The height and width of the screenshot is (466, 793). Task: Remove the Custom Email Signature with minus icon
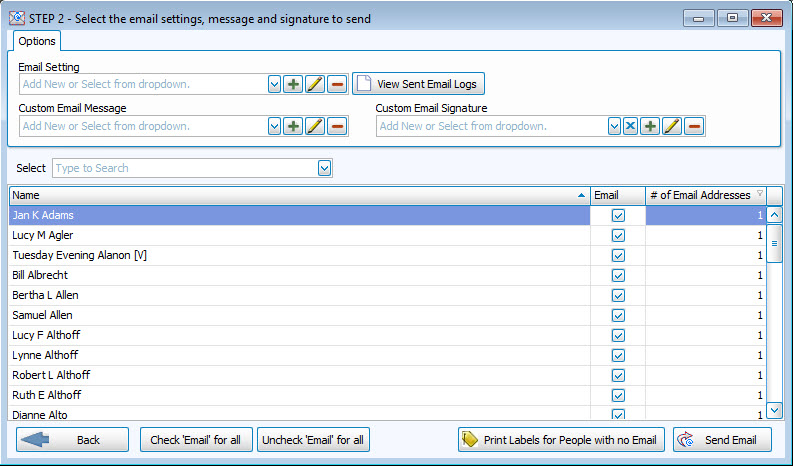694,126
